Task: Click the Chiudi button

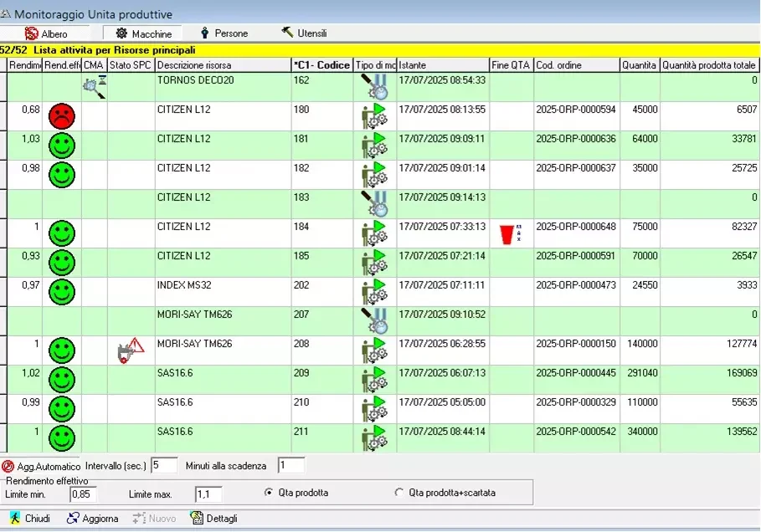Action: coord(31,519)
